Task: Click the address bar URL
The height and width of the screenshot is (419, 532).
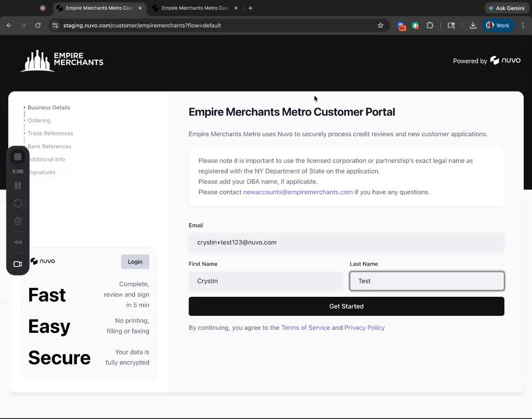Action: tap(142, 26)
